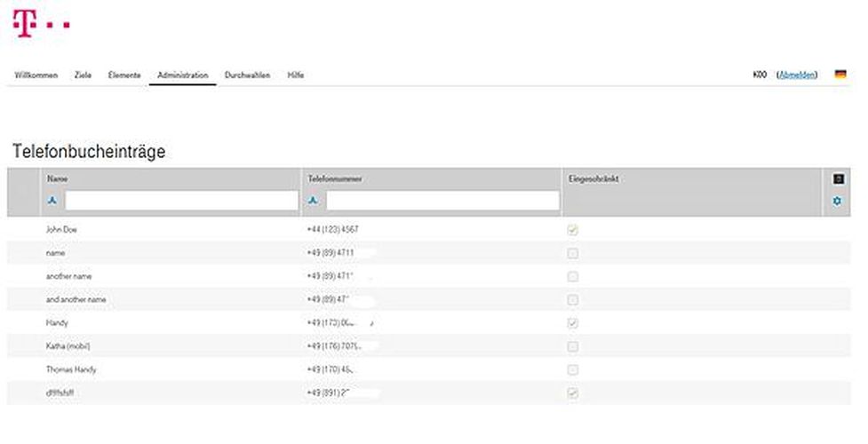Click the Telefonnummer column header
The image size is (868, 444).
pos(335,178)
